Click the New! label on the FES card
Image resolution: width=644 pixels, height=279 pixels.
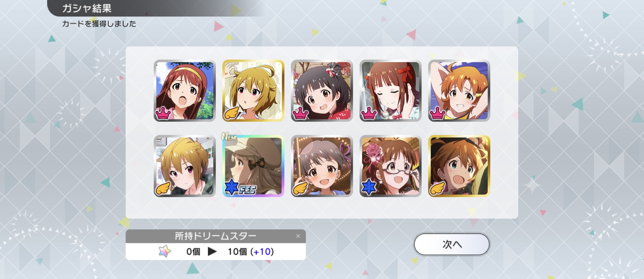tap(229, 137)
